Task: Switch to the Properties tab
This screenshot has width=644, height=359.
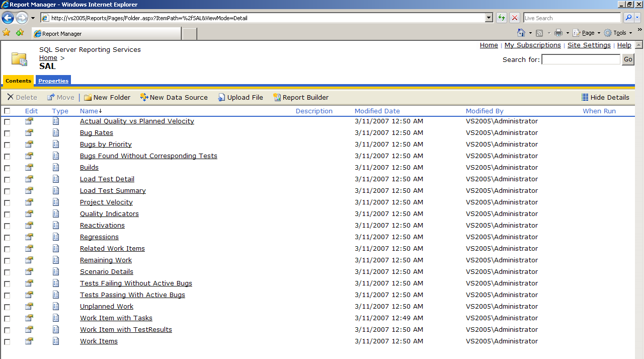Action: 53,81
